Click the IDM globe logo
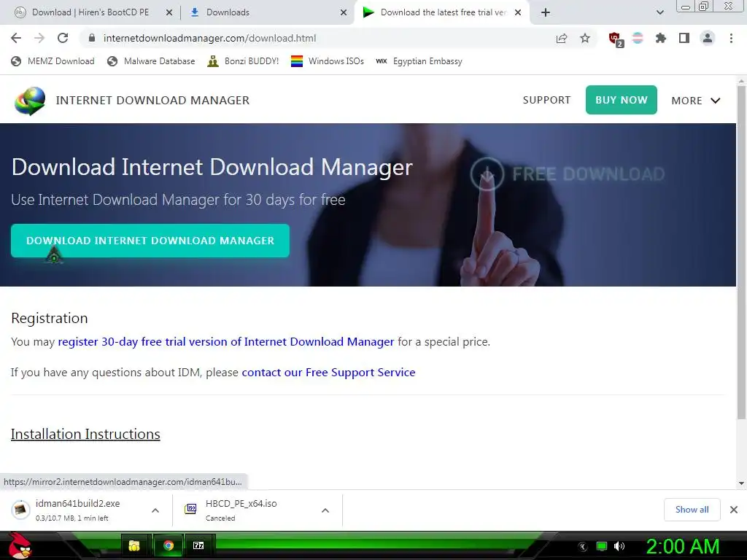 coord(29,101)
